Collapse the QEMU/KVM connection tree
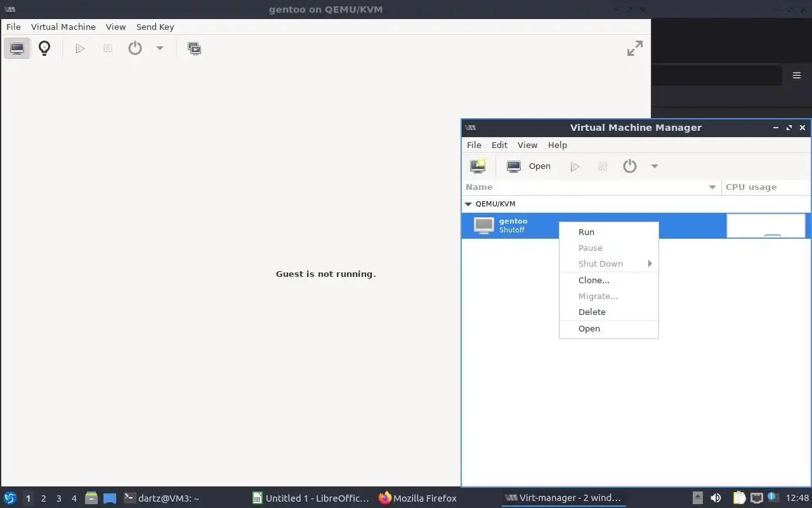The height and width of the screenshot is (508, 812). click(x=469, y=204)
